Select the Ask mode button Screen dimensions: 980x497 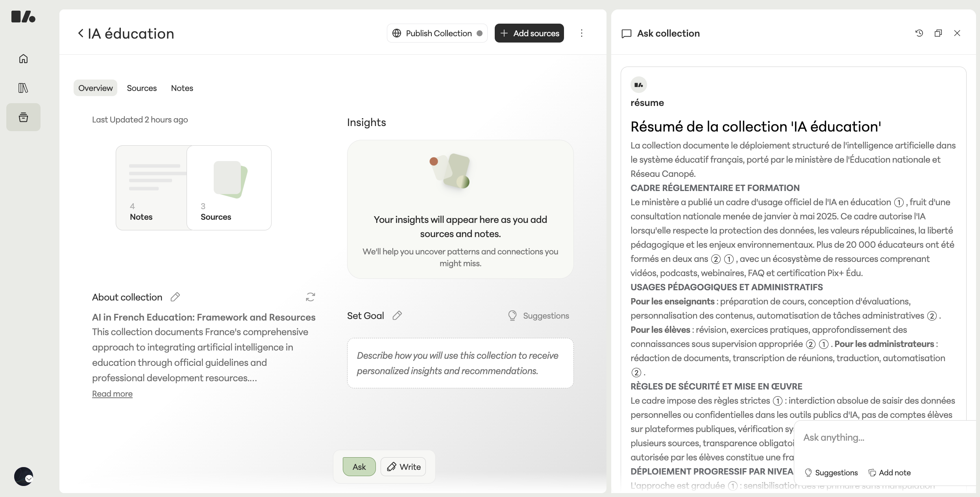pos(359,467)
